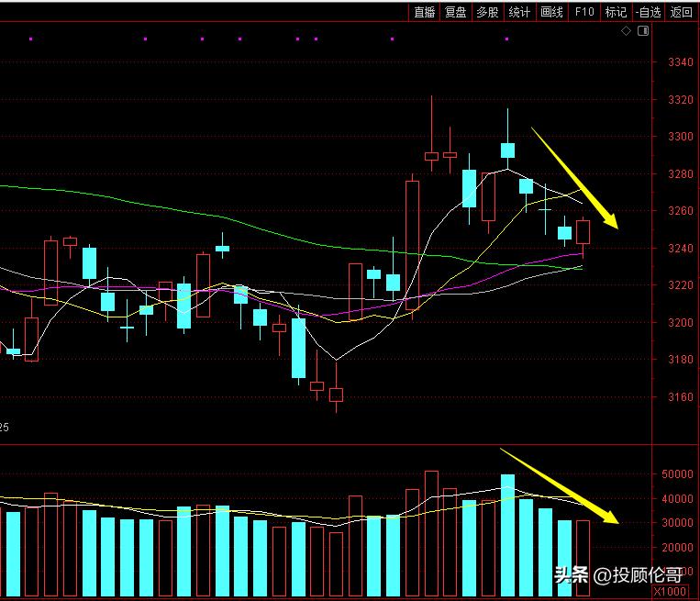Click the tallest cyan volume bar
The height and width of the screenshot is (601, 700).
(507, 535)
